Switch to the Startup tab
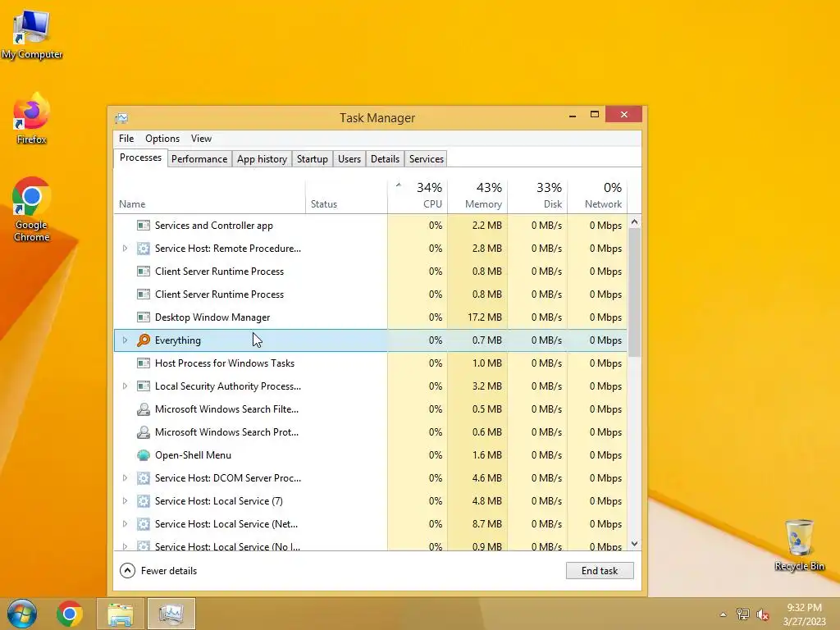Viewport: 840px width, 630px height. pos(313,159)
